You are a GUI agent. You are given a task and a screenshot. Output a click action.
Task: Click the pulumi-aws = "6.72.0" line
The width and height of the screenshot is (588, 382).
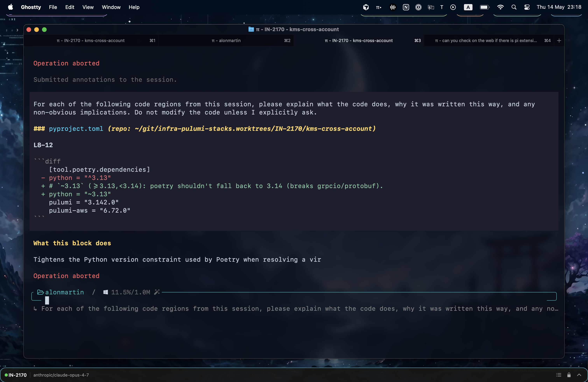pyautogui.click(x=90, y=210)
